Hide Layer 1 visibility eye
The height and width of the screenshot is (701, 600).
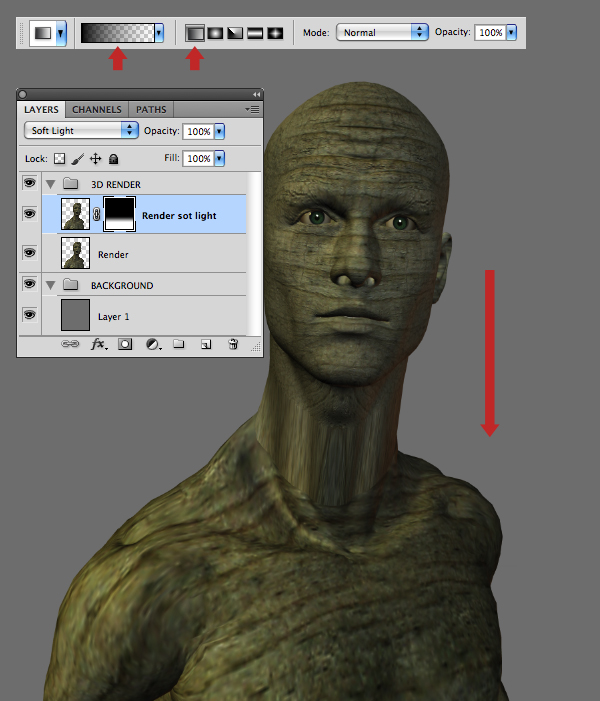[30, 315]
